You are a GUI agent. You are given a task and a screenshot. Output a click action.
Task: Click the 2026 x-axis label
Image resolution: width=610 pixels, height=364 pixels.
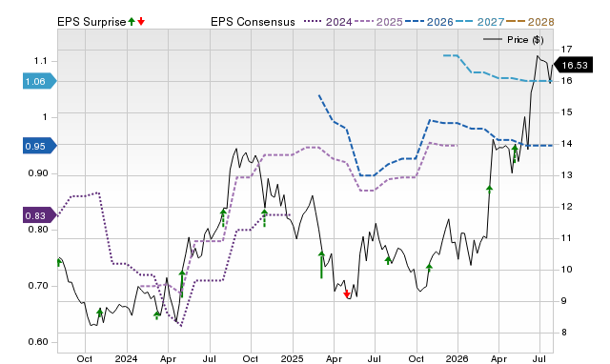457,358
